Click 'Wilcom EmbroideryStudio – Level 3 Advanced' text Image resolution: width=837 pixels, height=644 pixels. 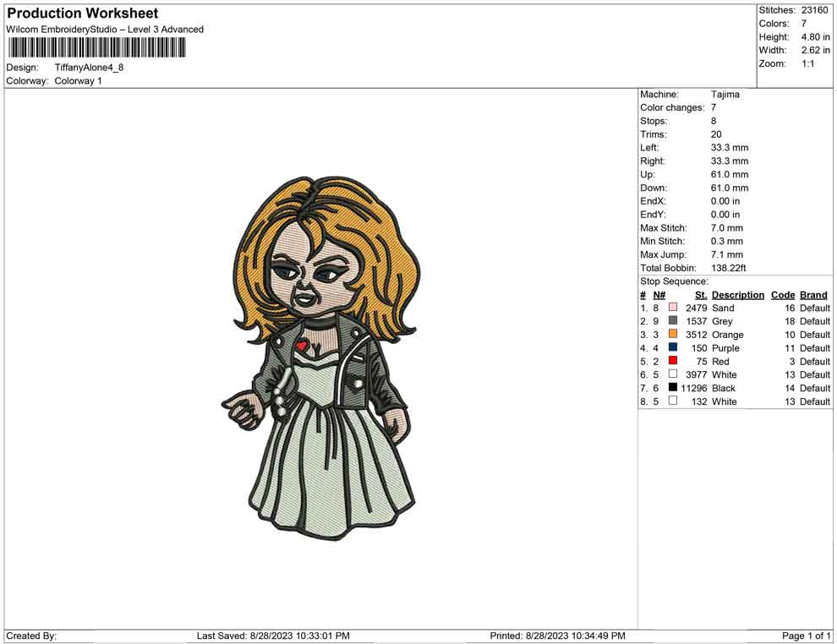pos(105,30)
